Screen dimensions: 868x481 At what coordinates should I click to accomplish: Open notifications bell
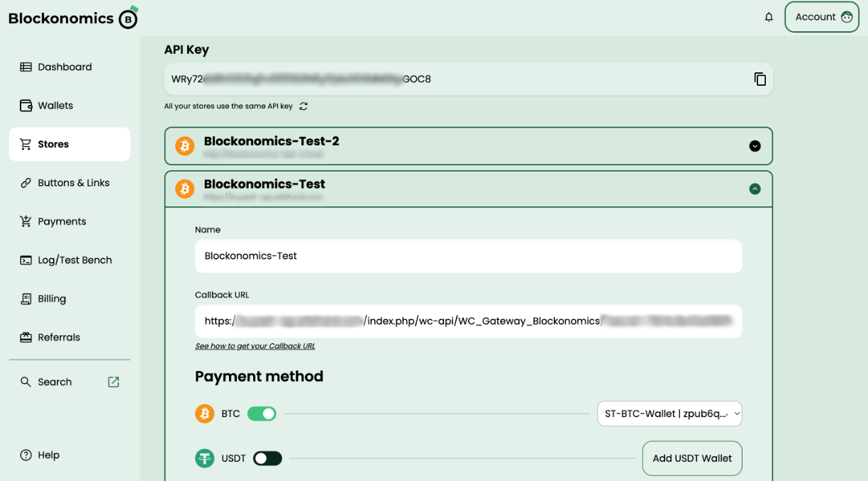pos(769,17)
